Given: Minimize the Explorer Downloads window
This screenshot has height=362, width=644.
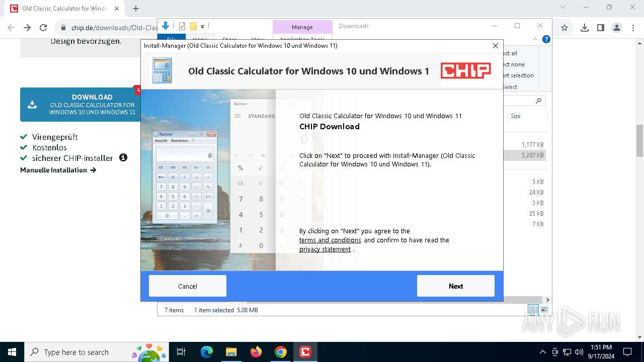Looking at the screenshot, I should tap(495, 26).
